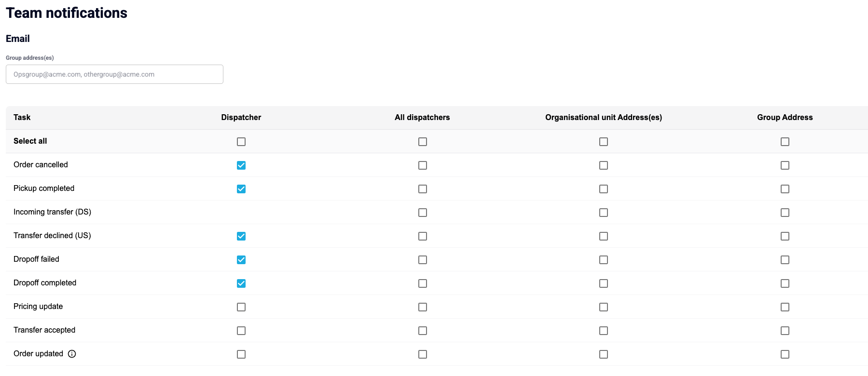Viewport: 868px width, 376px height.
Task: Tick Transfer accepted Group Address checkbox
Action: click(x=785, y=331)
